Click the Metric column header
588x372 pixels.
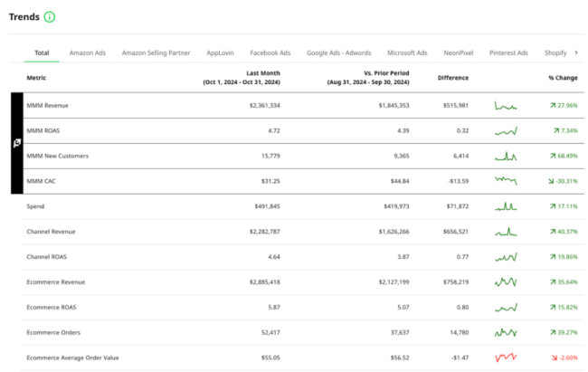pyautogui.click(x=37, y=78)
